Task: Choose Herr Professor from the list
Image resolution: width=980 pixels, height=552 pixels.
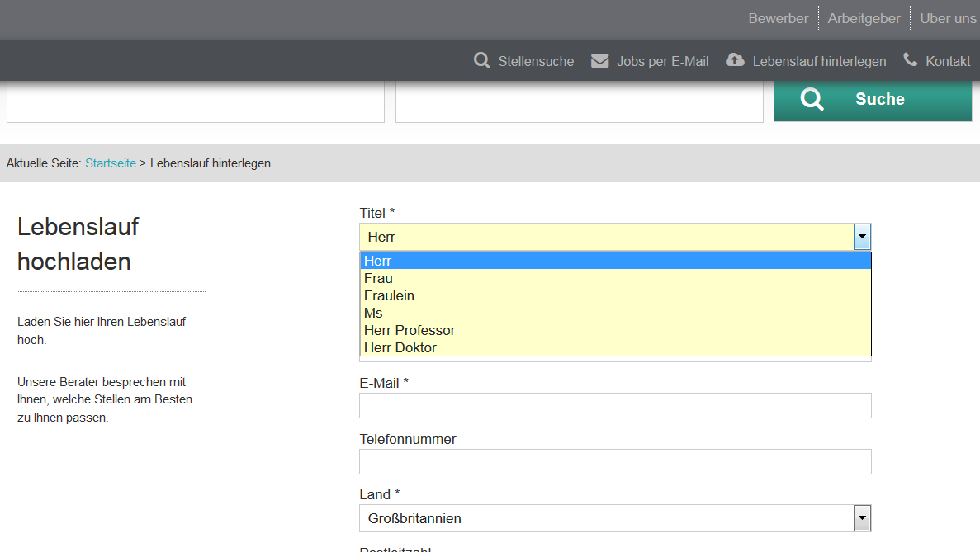Action: 615,330
